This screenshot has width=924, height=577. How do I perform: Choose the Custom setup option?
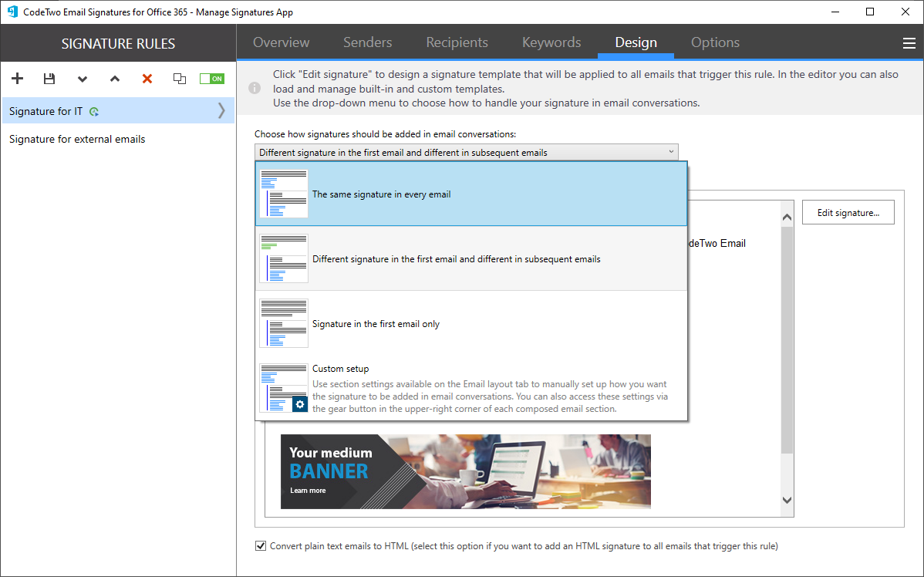(471, 388)
